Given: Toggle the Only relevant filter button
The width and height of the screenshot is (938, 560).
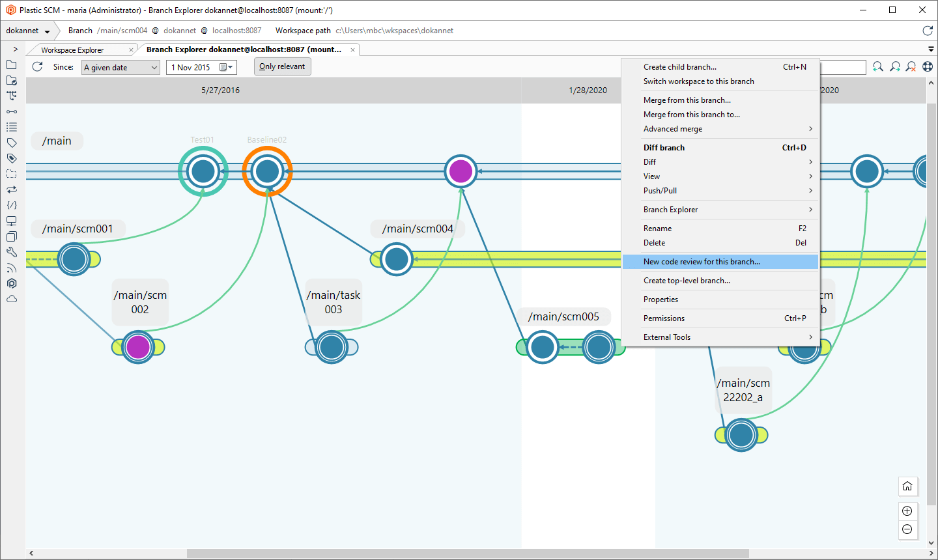Looking at the screenshot, I should pos(282,66).
